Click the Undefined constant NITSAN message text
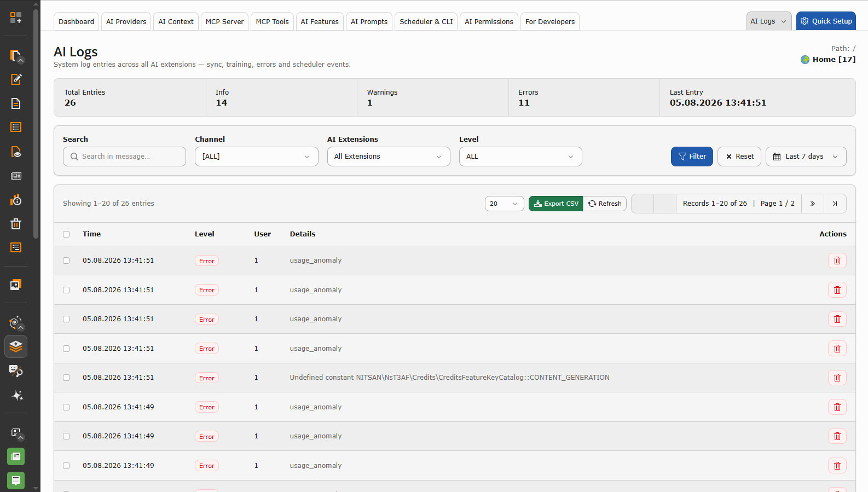This screenshot has width=868, height=492. pyautogui.click(x=449, y=378)
